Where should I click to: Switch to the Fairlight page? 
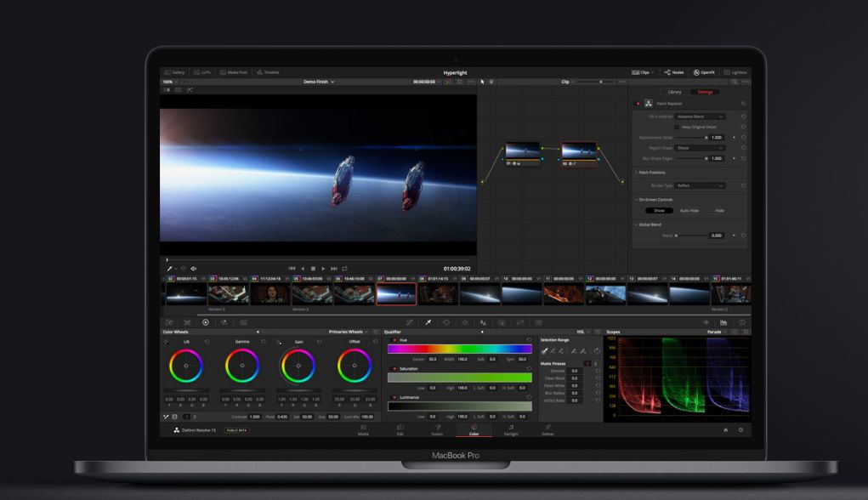(x=510, y=430)
